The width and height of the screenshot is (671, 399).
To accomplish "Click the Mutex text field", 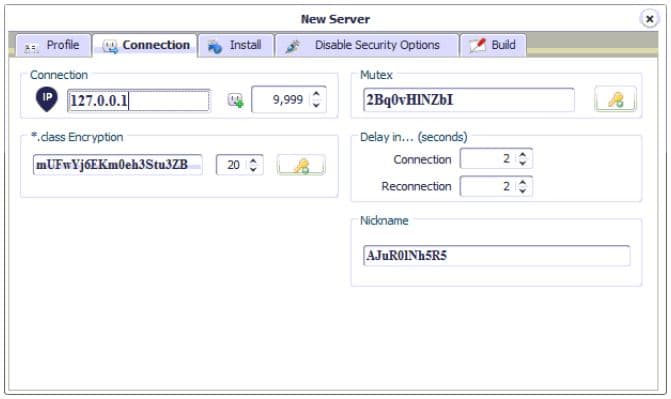I will point(469,100).
